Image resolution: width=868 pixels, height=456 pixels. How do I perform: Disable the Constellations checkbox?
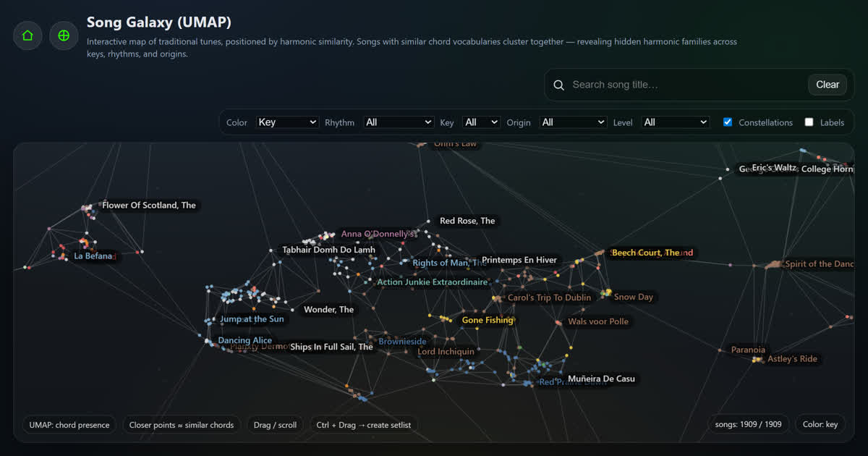(x=727, y=122)
